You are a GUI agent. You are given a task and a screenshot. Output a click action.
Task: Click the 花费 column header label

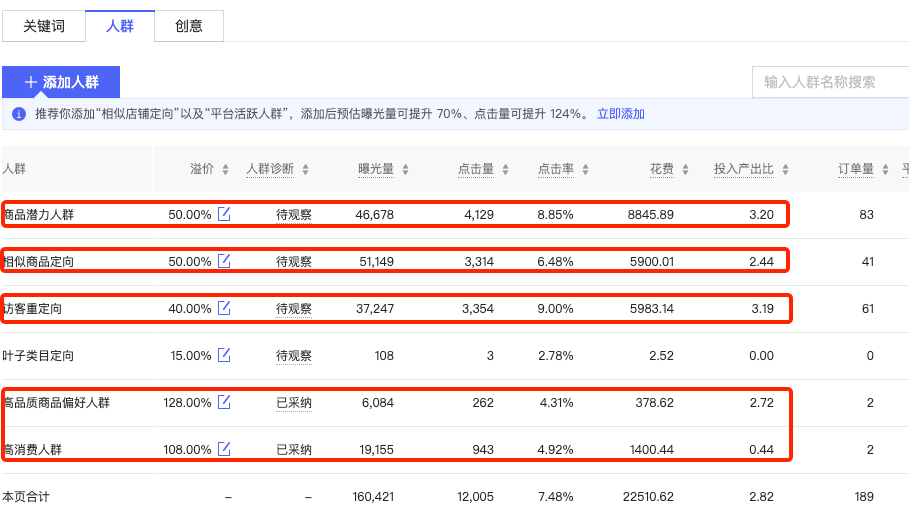pos(661,169)
